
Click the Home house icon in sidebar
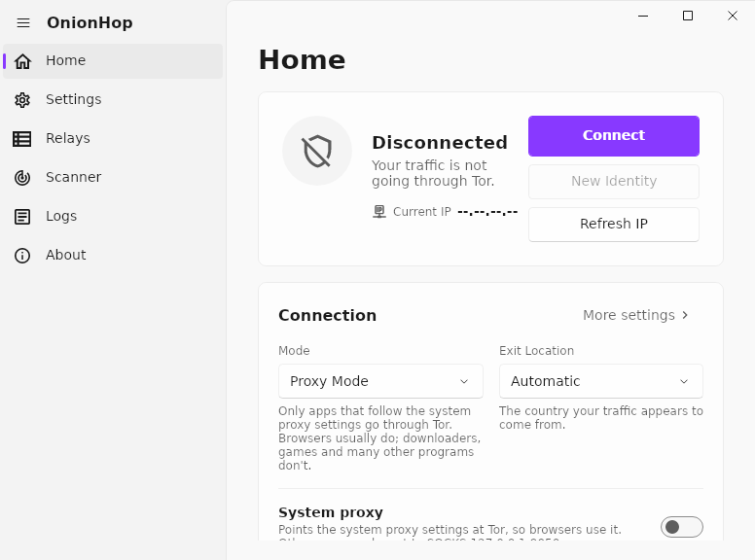22,61
